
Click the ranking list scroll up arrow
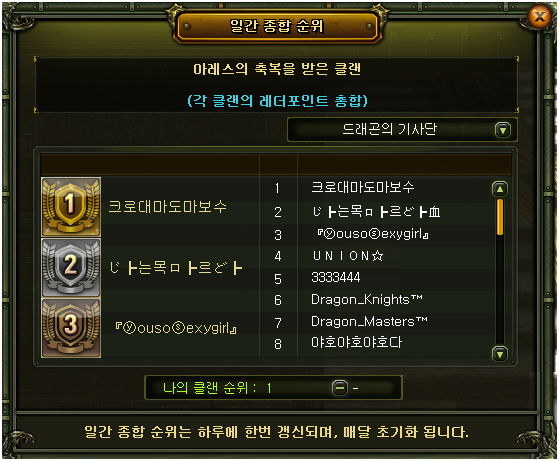500,189
